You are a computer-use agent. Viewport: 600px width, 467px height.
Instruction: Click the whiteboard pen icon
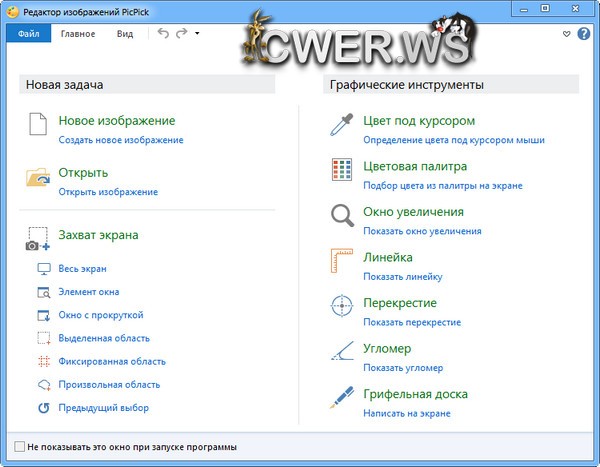[342, 399]
